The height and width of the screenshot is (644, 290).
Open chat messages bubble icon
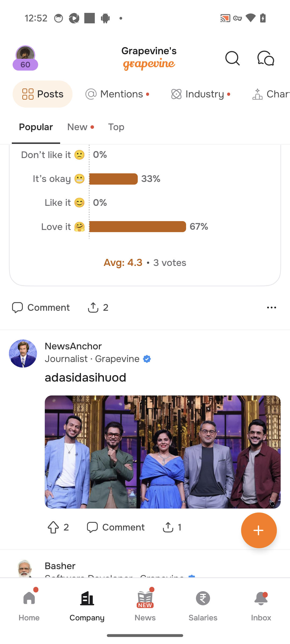[x=266, y=58]
